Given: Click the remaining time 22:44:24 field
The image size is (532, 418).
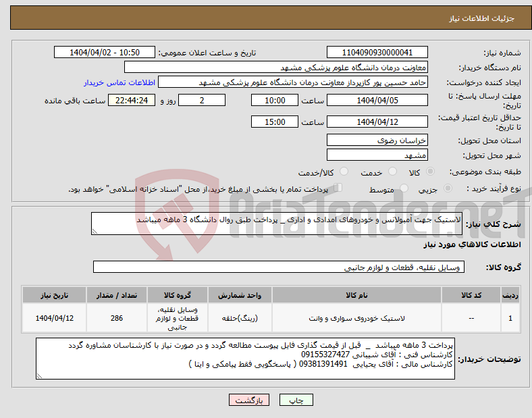Looking at the screenshot, I should coord(132,100).
